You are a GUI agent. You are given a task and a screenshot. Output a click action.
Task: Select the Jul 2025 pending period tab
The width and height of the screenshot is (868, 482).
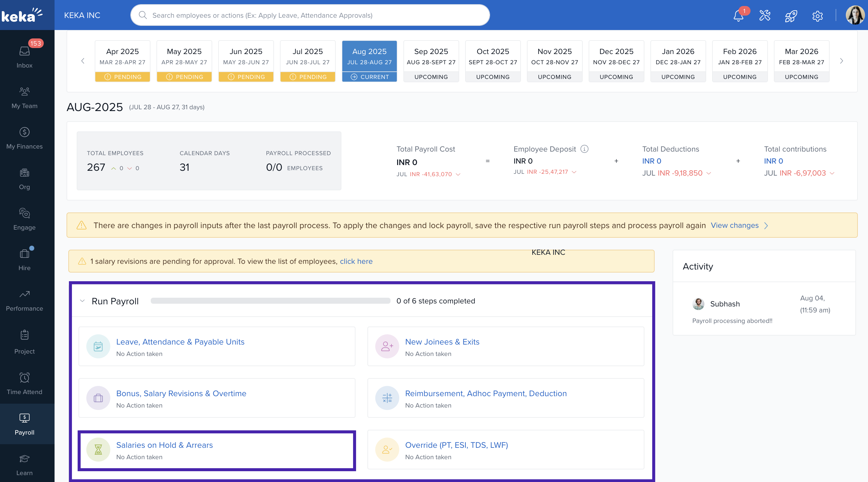click(307, 61)
